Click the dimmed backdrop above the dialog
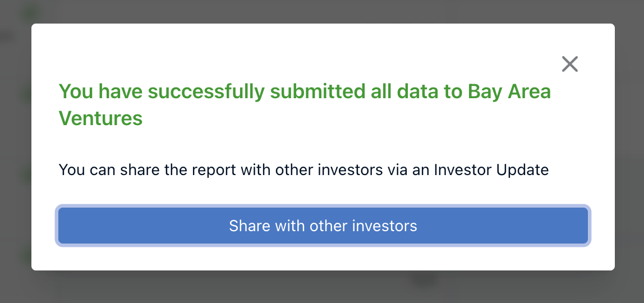Screen dimensions: 644x303 (322, 11)
